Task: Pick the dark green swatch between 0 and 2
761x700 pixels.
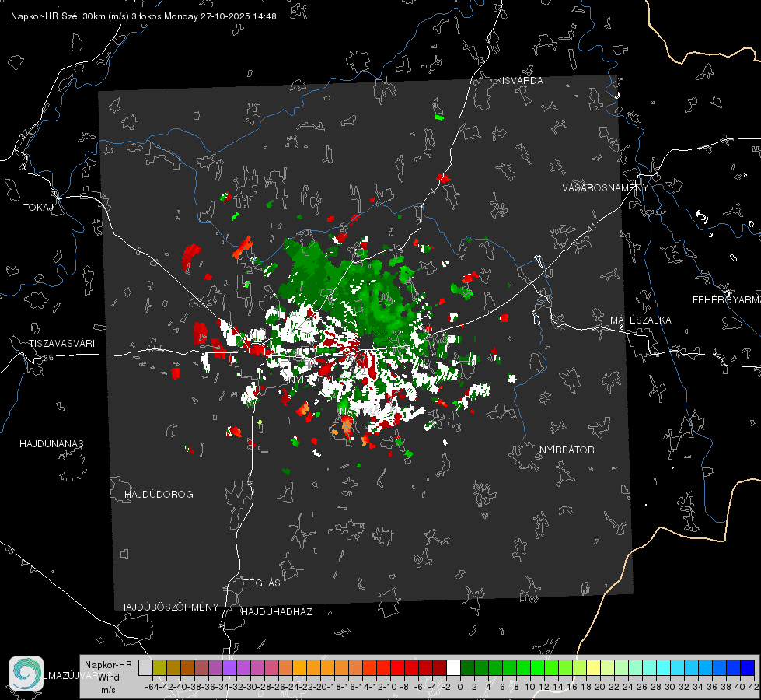Action: 467,667
